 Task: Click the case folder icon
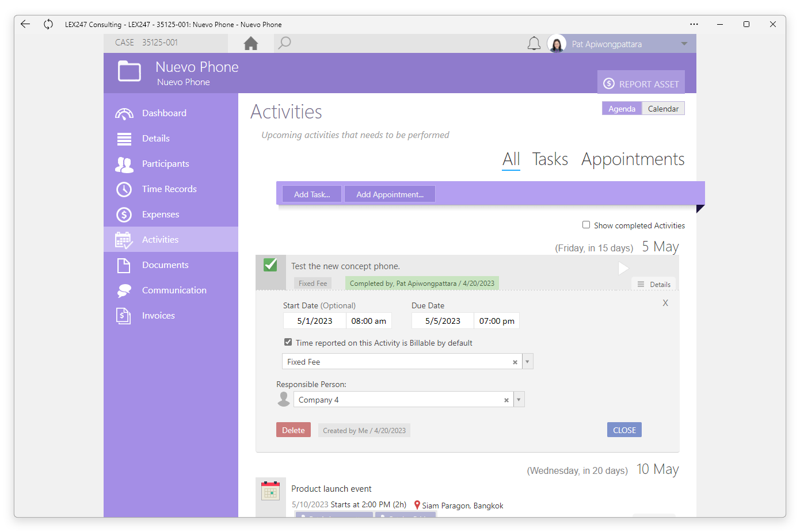point(129,71)
